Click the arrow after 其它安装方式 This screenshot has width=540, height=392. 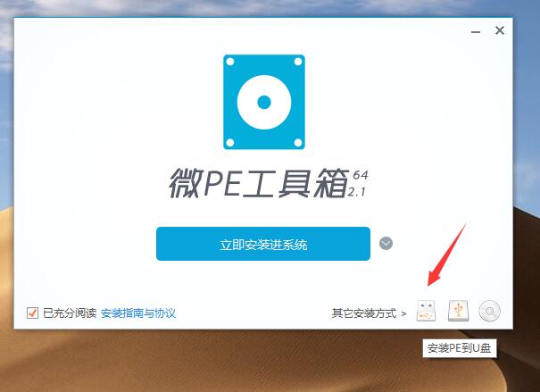[x=403, y=313]
